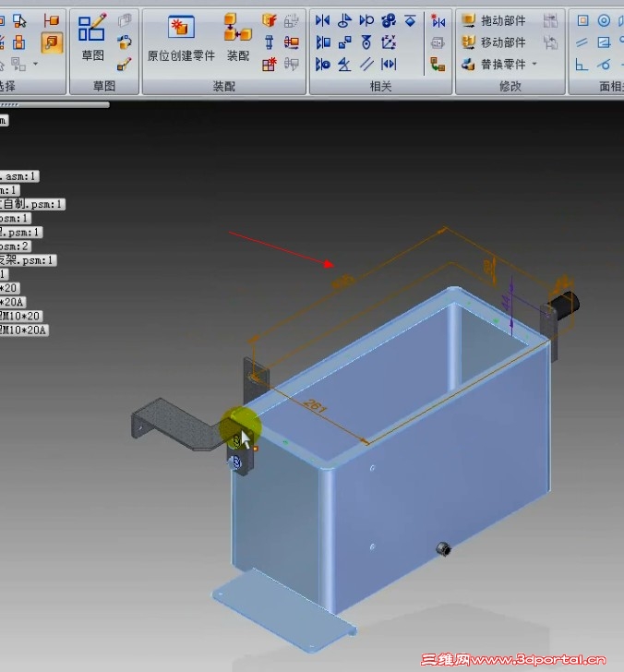
Task: Click the blue diamond under bar relate icon
Action: pos(410,20)
